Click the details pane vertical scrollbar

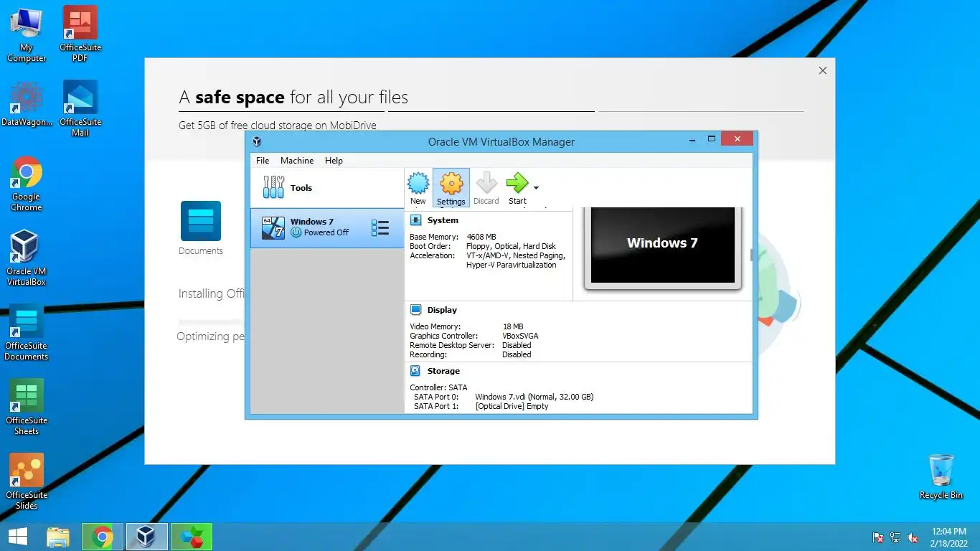tap(750, 255)
